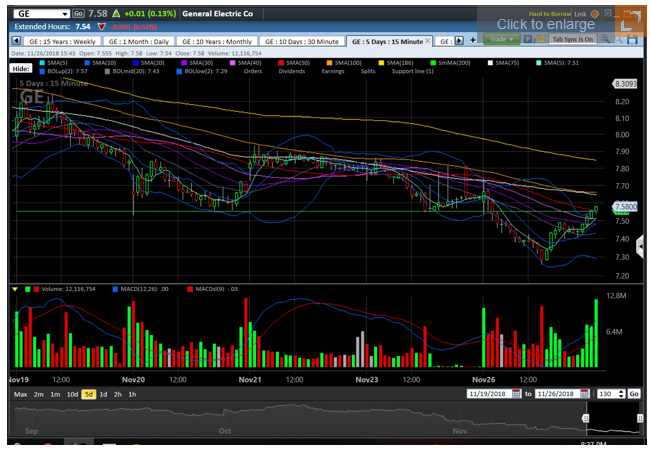Select the 10d range button
651x452 pixels.
(72, 394)
